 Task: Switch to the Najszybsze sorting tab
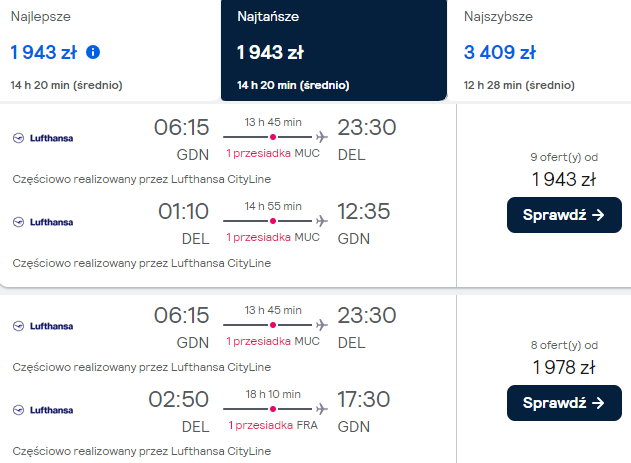click(540, 50)
